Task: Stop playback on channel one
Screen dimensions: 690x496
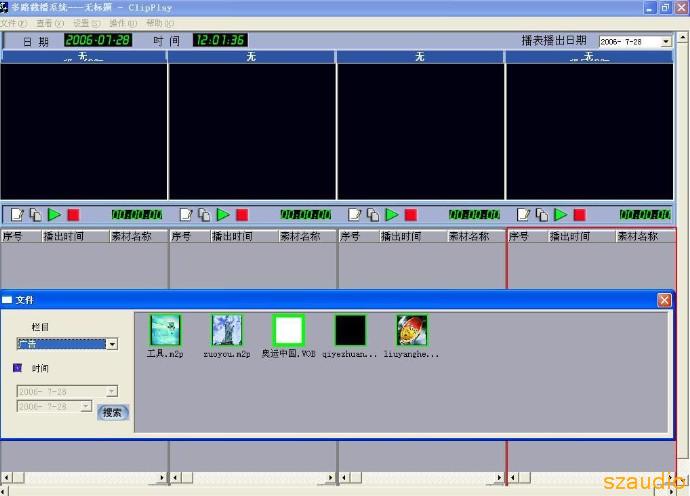Action: (x=73, y=215)
